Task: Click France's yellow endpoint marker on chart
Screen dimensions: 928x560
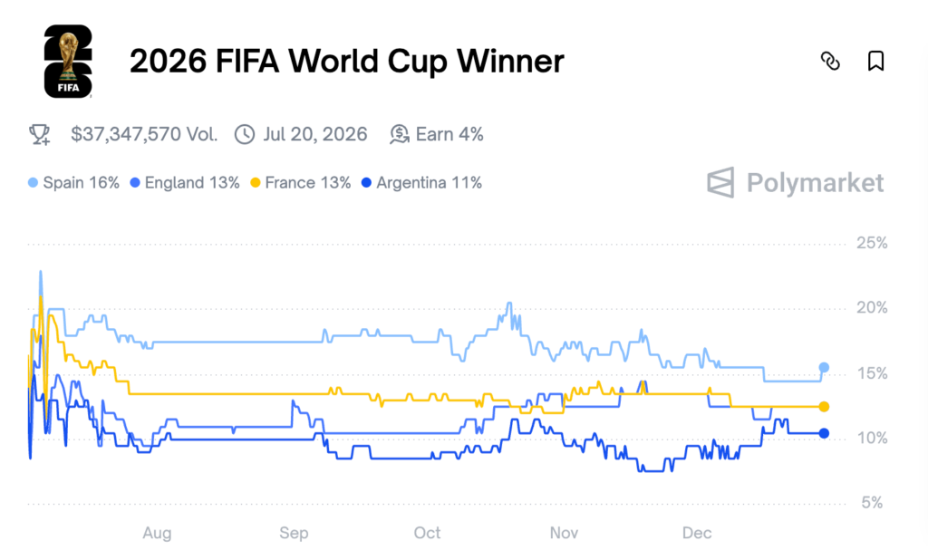Action: click(824, 407)
